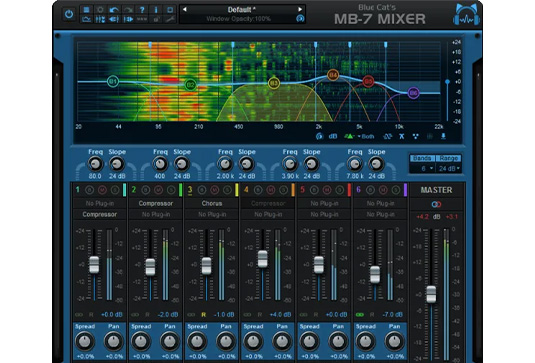
Task: Click the first crossover Freq knob 80.0
Action: click(95, 164)
